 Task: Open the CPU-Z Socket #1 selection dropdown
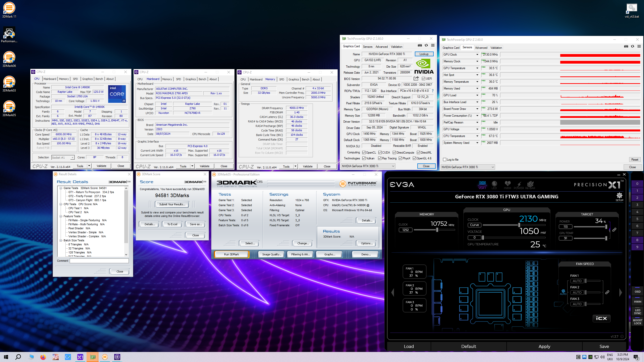tap(63, 158)
